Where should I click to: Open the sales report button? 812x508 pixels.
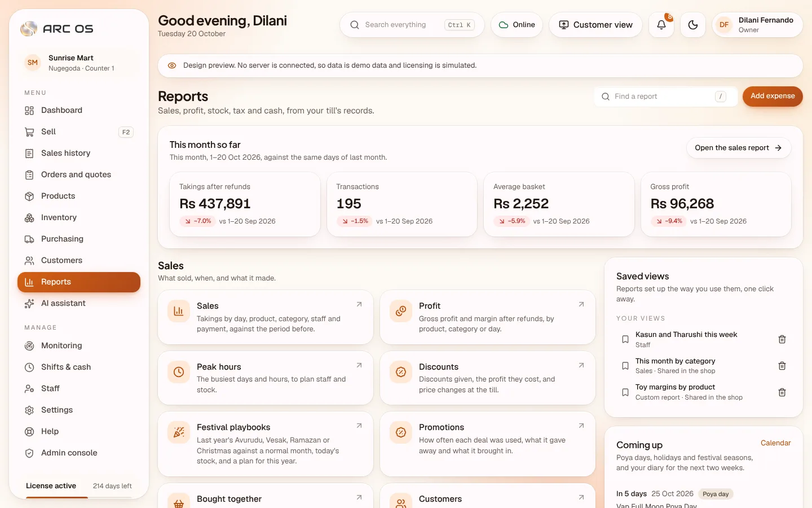(739, 148)
